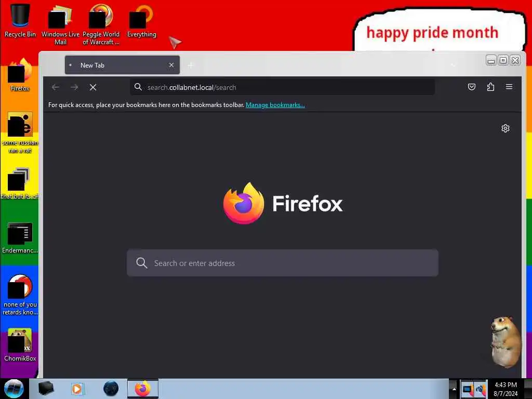The width and height of the screenshot is (532, 399).
Task: Select the Peggle World of Warcraft icon
Action: 101,24
